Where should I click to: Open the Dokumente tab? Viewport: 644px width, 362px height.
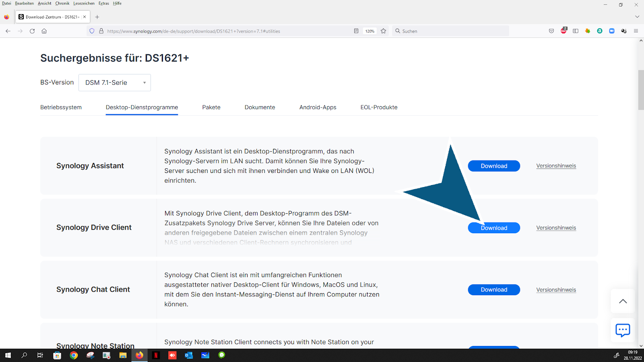point(260,107)
